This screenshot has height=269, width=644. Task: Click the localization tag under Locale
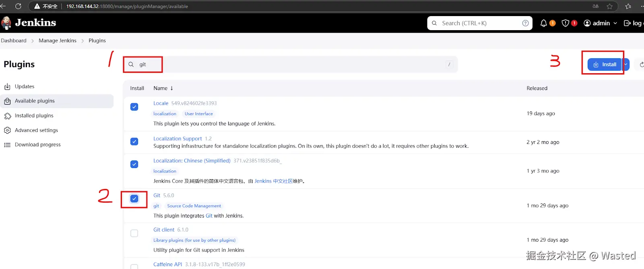165,114
